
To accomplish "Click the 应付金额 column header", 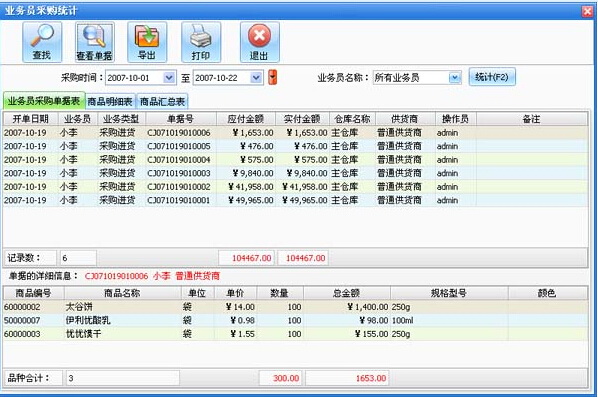I will [246, 119].
